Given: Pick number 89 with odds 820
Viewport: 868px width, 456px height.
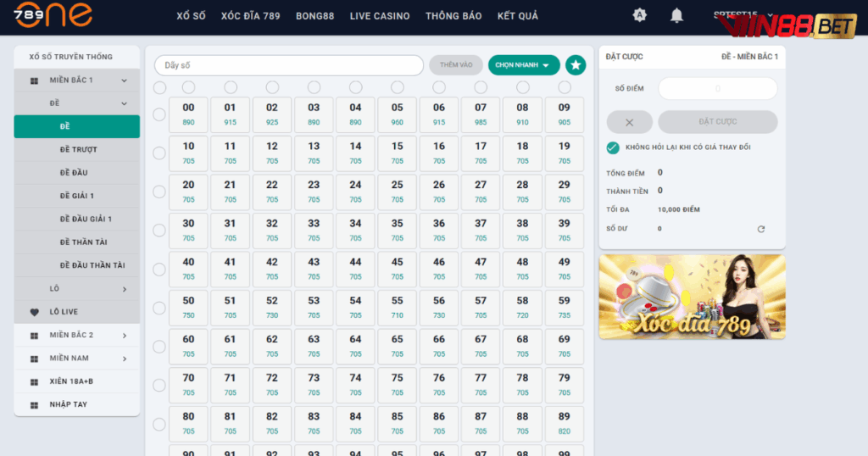Looking at the screenshot, I should (x=564, y=423).
